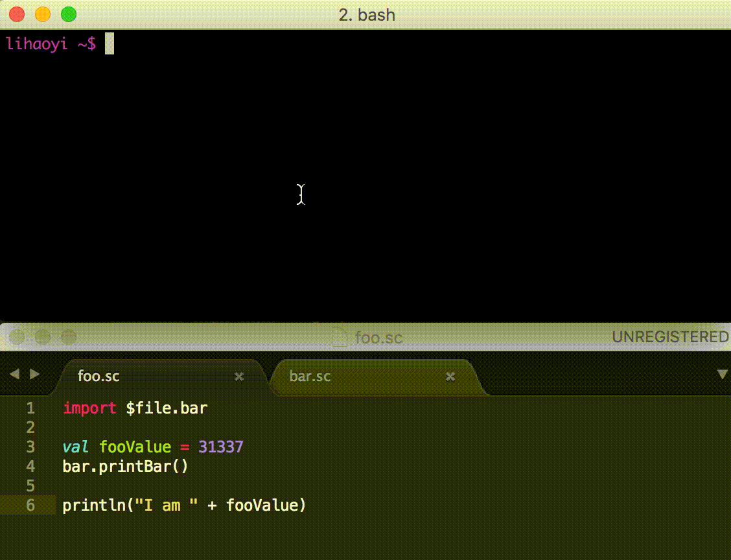
Task: Click the bar.printBar() call on line 4
Action: pos(125,467)
